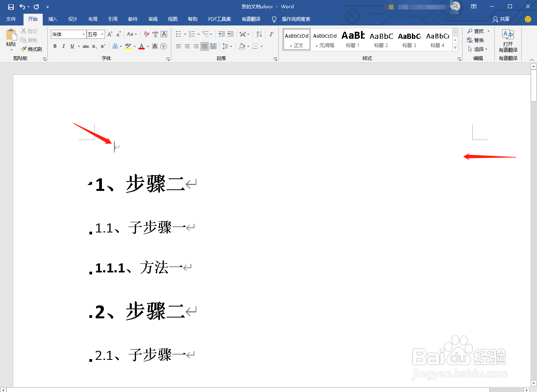Open the borders dropdown
537x392 pixels.
pyautogui.click(x=261, y=46)
